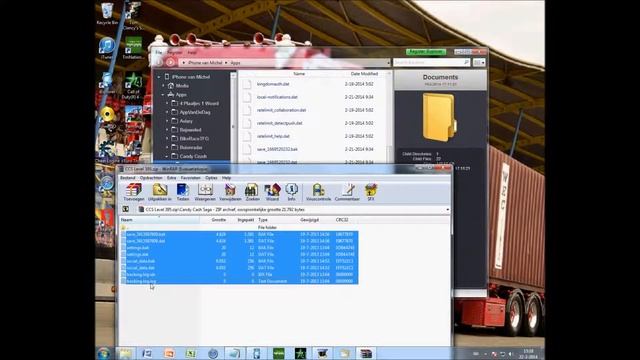Click the large Documents folder thumbnail

coord(440,117)
